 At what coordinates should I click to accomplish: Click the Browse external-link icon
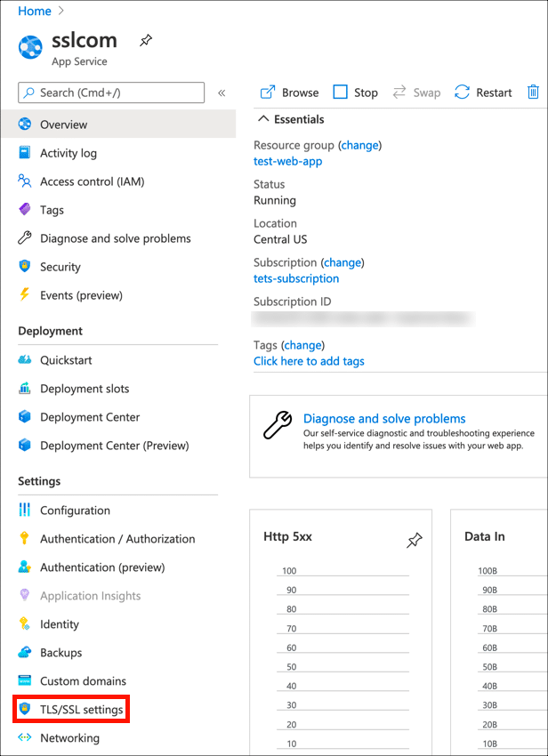267,92
